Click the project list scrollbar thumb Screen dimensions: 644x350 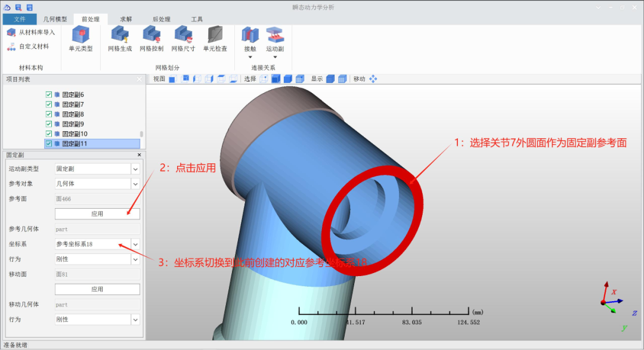[142, 134]
